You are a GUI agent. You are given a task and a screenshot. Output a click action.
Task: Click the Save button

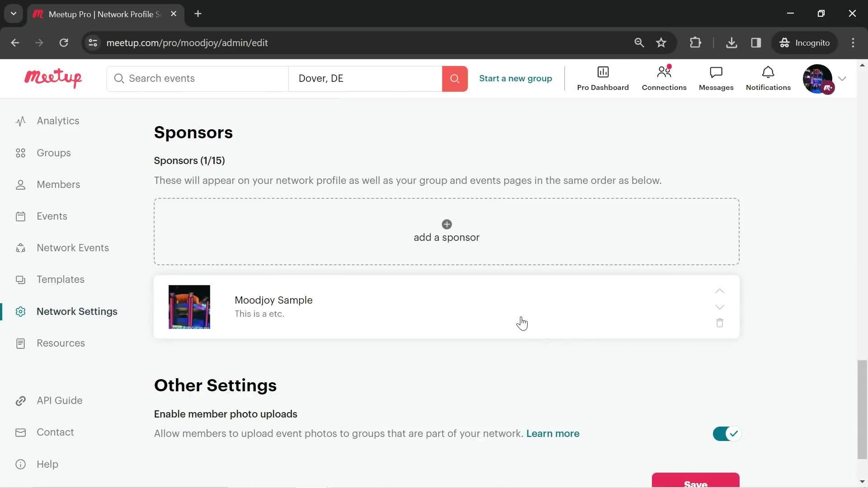coord(696,483)
